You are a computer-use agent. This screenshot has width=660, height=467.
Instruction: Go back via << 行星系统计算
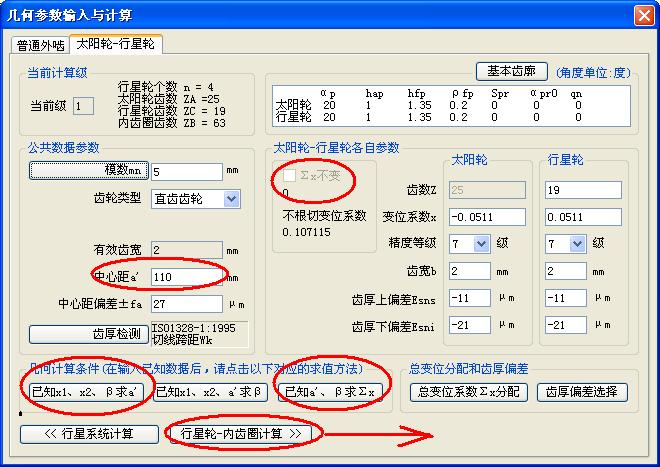coord(89,434)
